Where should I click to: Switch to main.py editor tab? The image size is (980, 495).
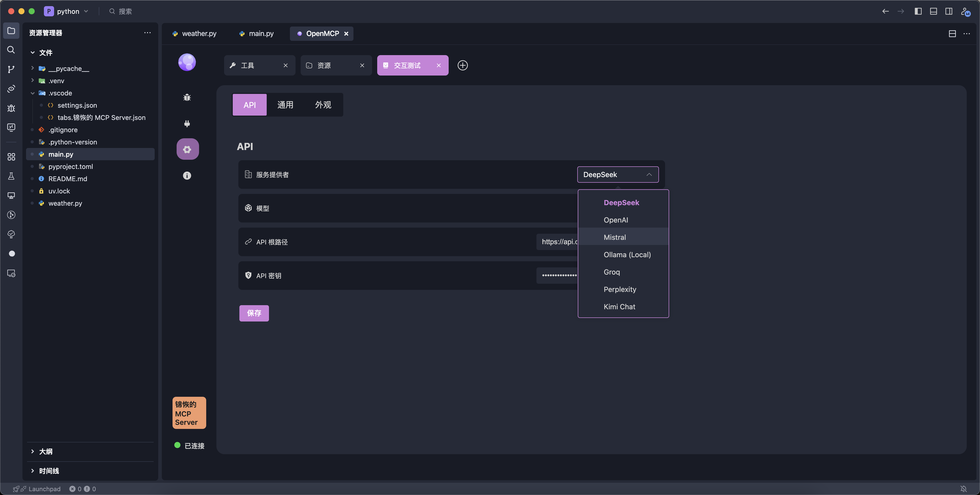pos(256,33)
